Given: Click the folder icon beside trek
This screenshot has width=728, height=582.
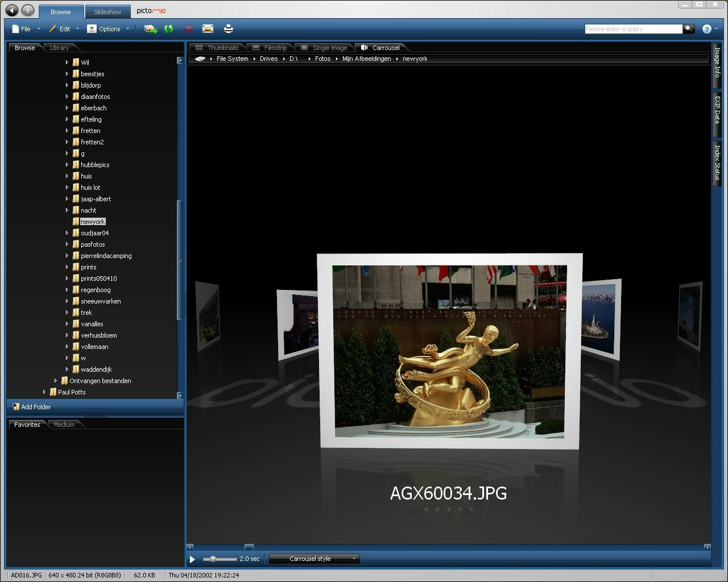Looking at the screenshot, I should (76, 313).
